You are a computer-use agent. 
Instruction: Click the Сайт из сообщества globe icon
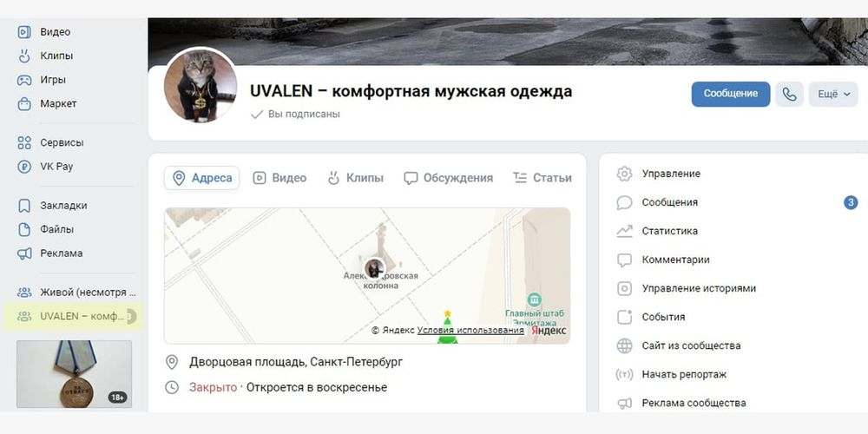tap(624, 346)
